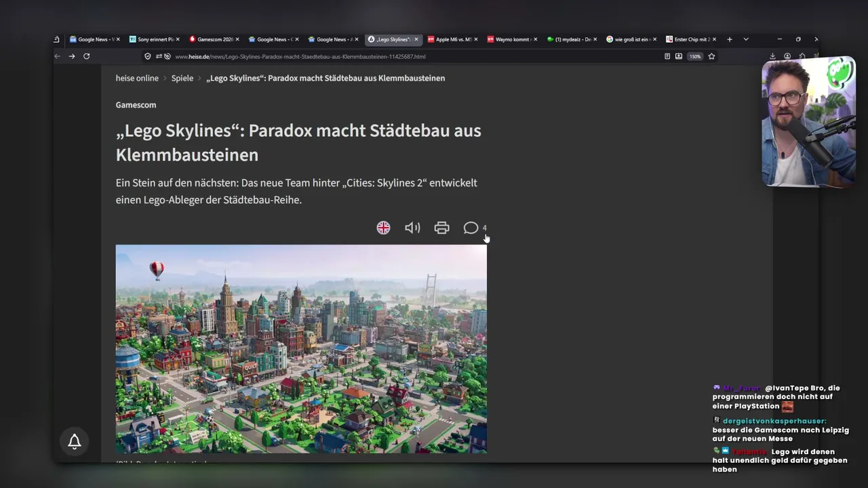
Task: Open a new browser tab
Action: (730, 39)
